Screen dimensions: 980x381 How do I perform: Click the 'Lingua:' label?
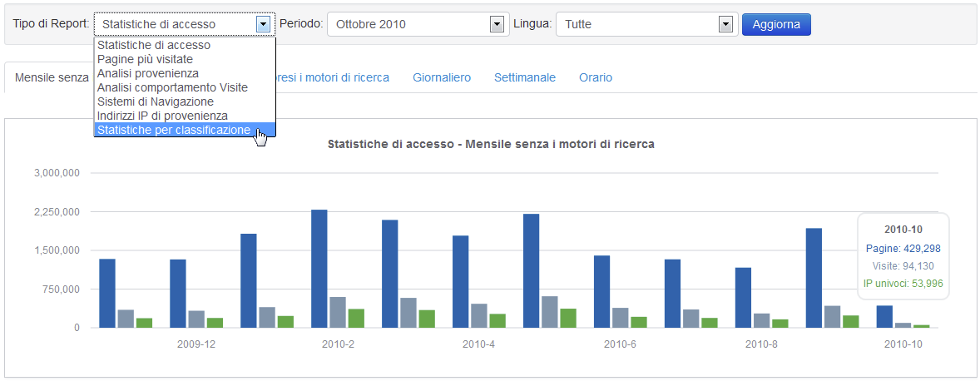pos(533,24)
